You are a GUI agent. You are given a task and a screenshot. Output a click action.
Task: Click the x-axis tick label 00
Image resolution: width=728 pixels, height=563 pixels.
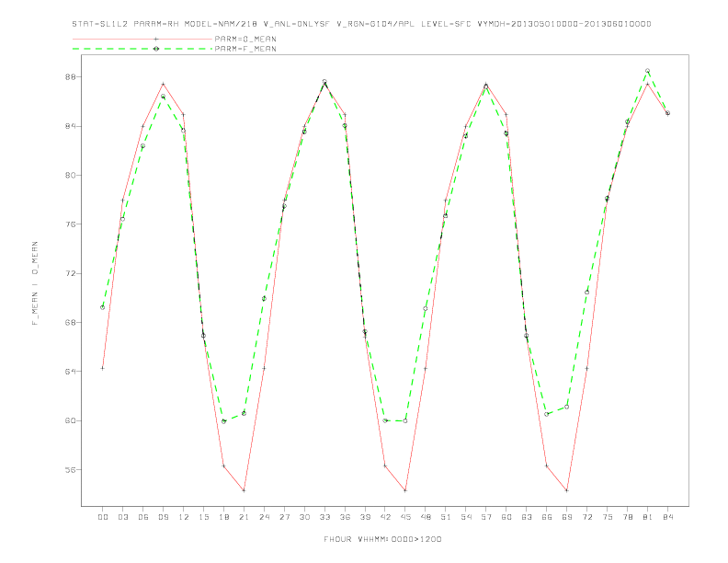click(x=103, y=517)
